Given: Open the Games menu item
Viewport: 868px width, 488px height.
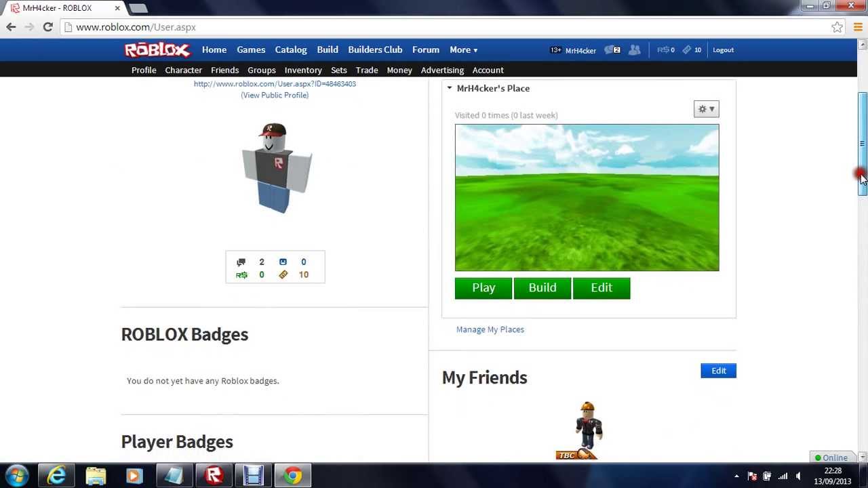Looking at the screenshot, I should point(251,50).
